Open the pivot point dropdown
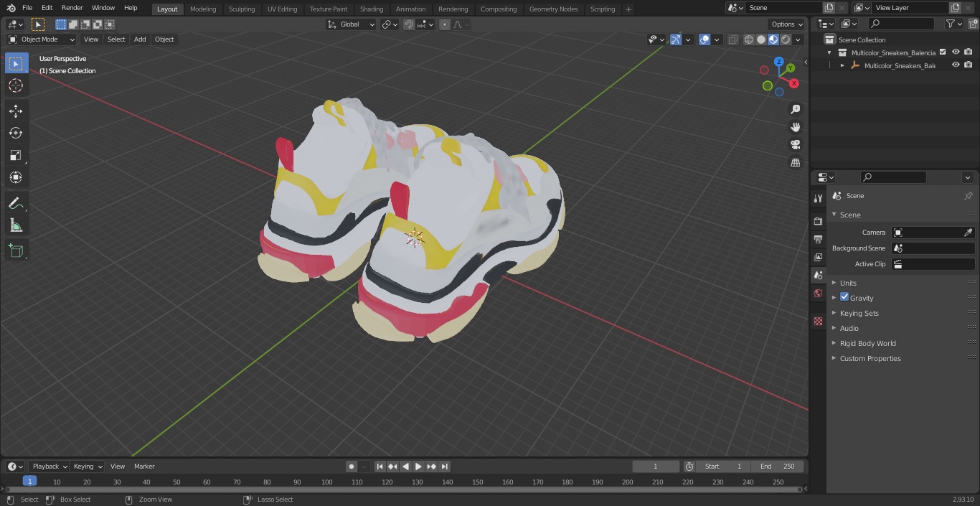 pos(390,24)
